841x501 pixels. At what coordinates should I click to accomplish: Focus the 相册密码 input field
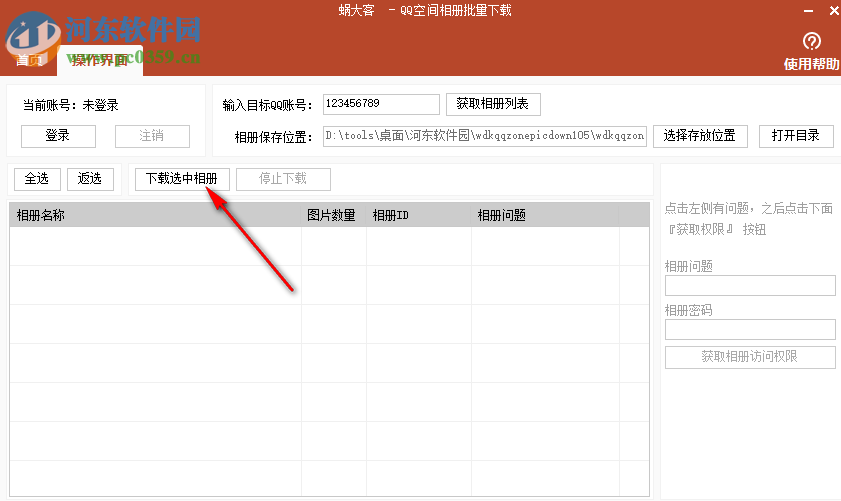[x=750, y=329]
